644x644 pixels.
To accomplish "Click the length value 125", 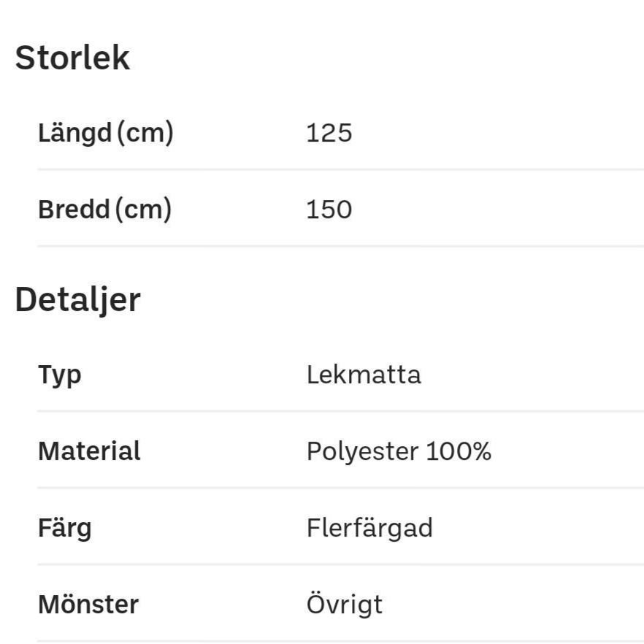I will click(x=329, y=133).
